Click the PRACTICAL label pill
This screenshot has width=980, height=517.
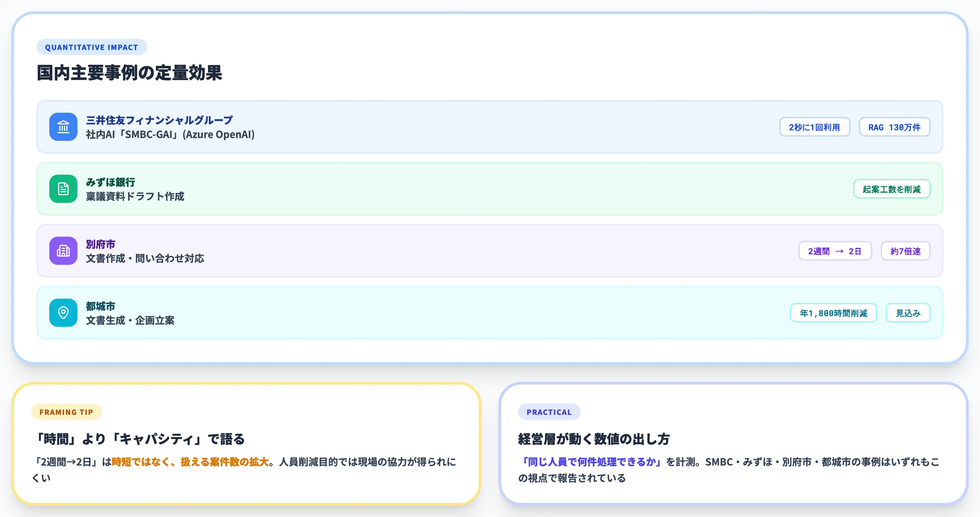click(549, 412)
